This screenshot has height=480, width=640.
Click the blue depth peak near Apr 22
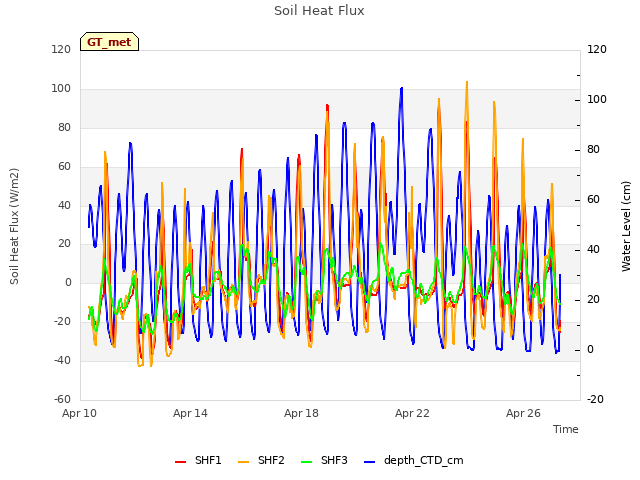(x=402, y=88)
